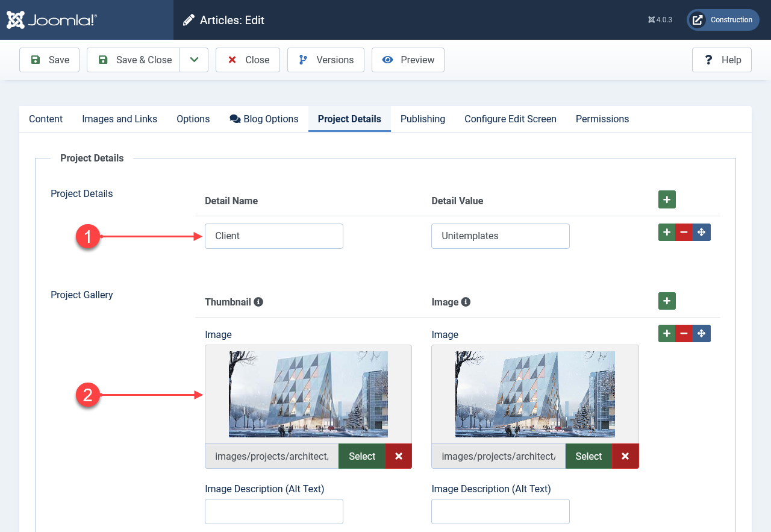771x532 pixels.
Task: Click the full Image path field
Action: point(499,456)
